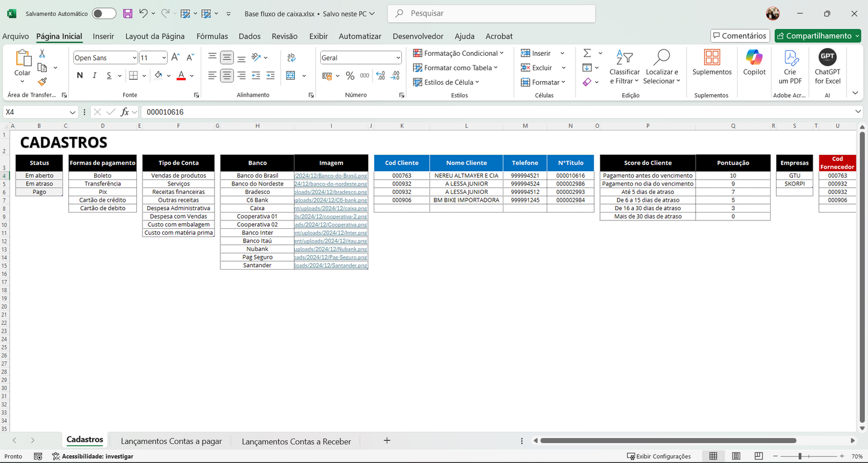Launch ChatGPT for Excel
Viewport: 868px width, 463px height.
click(827, 65)
